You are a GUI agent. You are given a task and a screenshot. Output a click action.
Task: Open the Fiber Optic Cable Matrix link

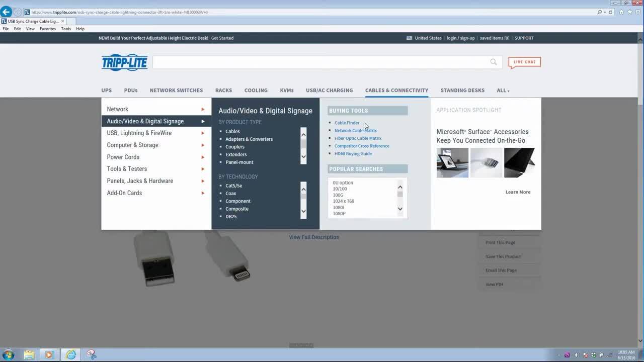point(358,138)
